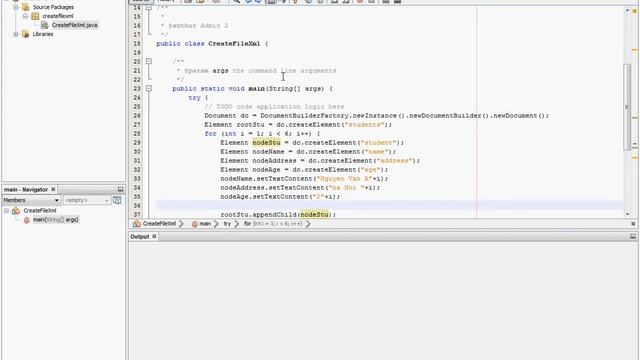This screenshot has height=360, width=640.
Task: Click the Navigator filter icon beside <empty> box
Action: 117,200
